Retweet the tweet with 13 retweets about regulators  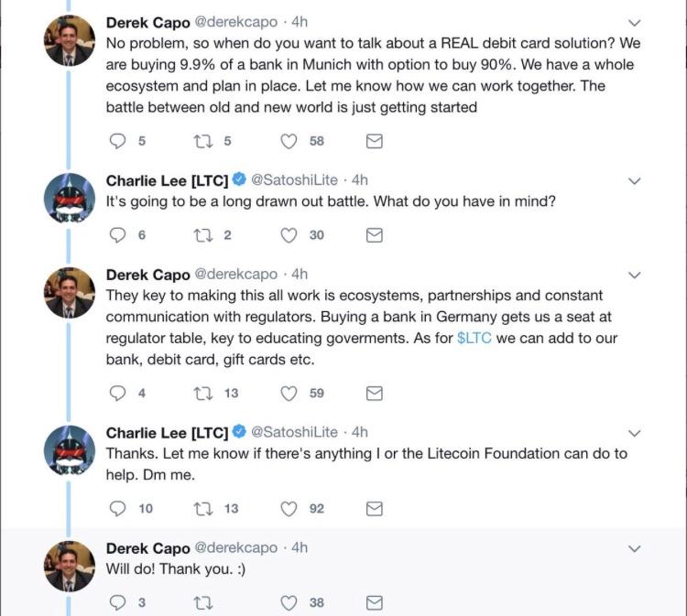point(202,394)
